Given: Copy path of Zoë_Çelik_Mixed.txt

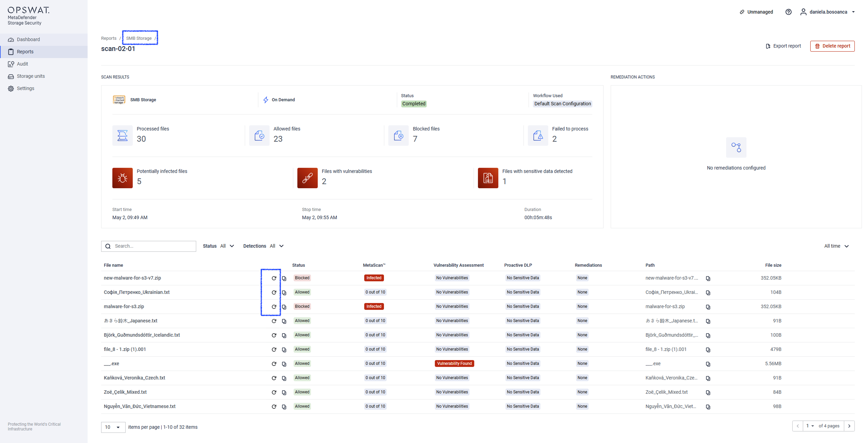Looking at the screenshot, I should pyautogui.click(x=708, y=393).
